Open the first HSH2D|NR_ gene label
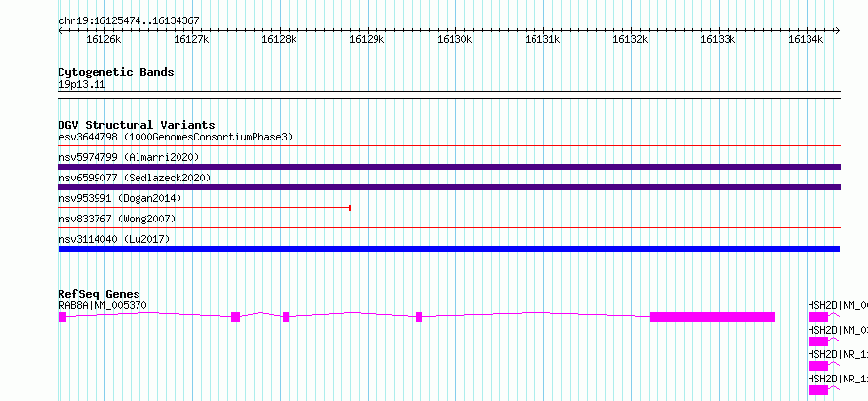Screen dimensions: 868x401 838,354
